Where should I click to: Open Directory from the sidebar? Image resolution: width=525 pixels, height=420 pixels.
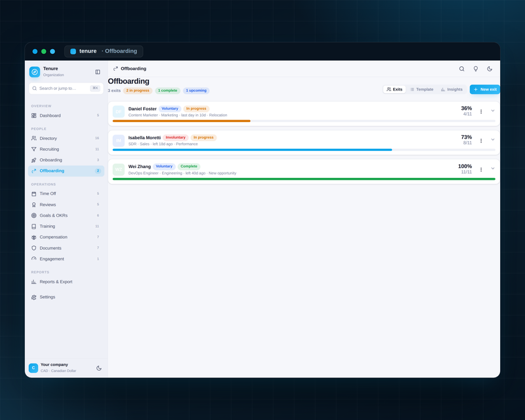pos(66,138)
